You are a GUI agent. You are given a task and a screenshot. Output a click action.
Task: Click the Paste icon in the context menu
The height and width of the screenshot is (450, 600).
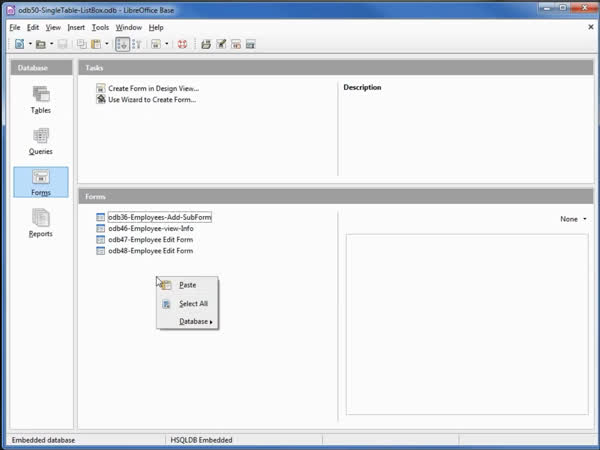click(x=166, y=285)
